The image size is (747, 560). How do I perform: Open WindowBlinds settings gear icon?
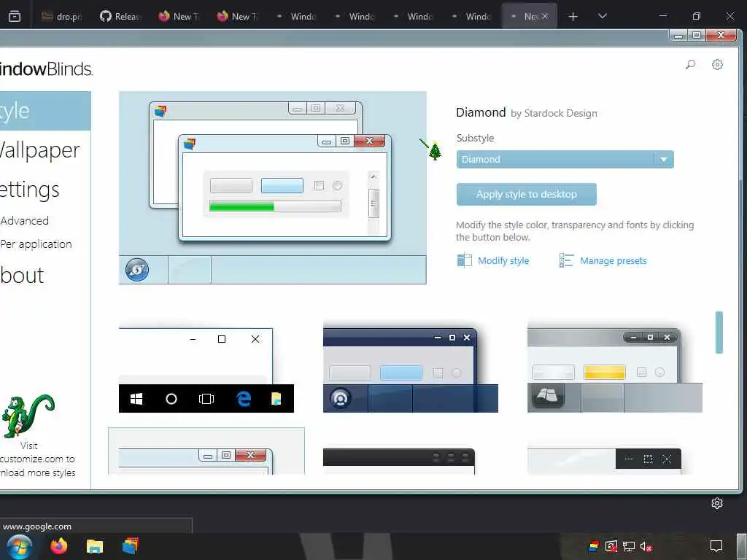pos(717,64)
